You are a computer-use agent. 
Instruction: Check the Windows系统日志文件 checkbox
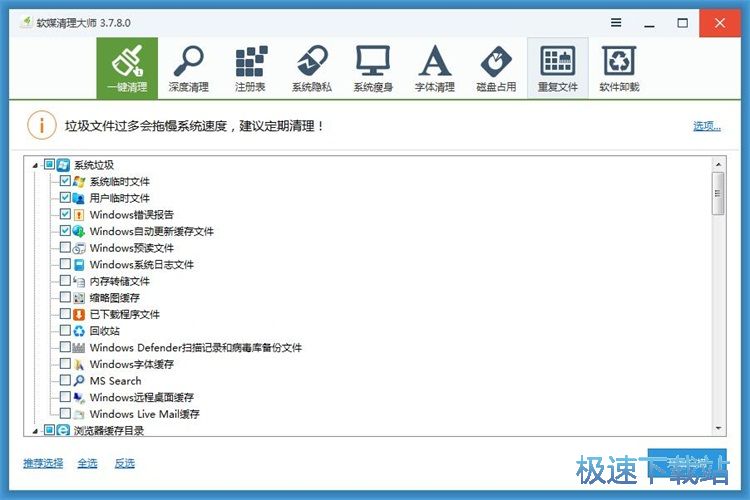click(65, 264)
